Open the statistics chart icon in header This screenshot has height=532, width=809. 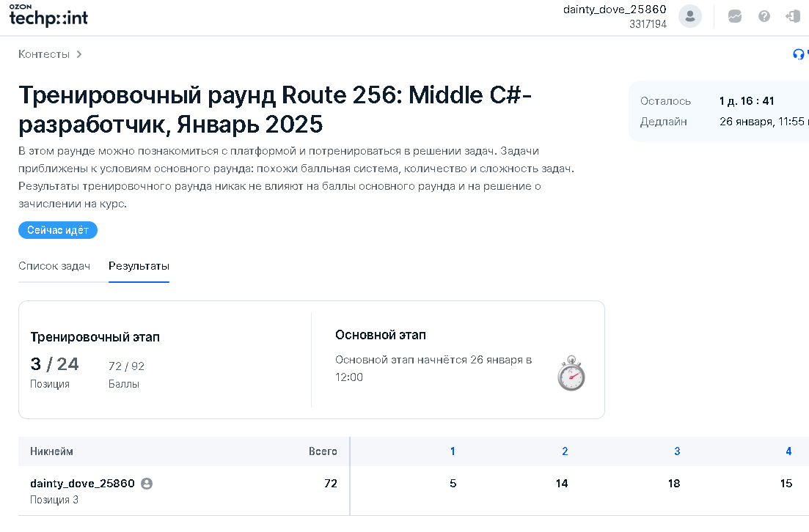tap(734, 16)
